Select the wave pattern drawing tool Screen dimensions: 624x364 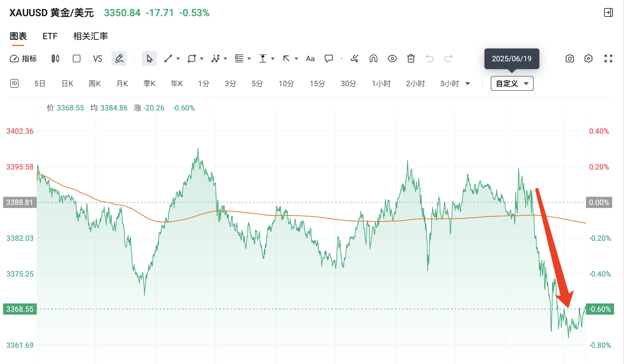pyautogui.click(x=215, y=58)
